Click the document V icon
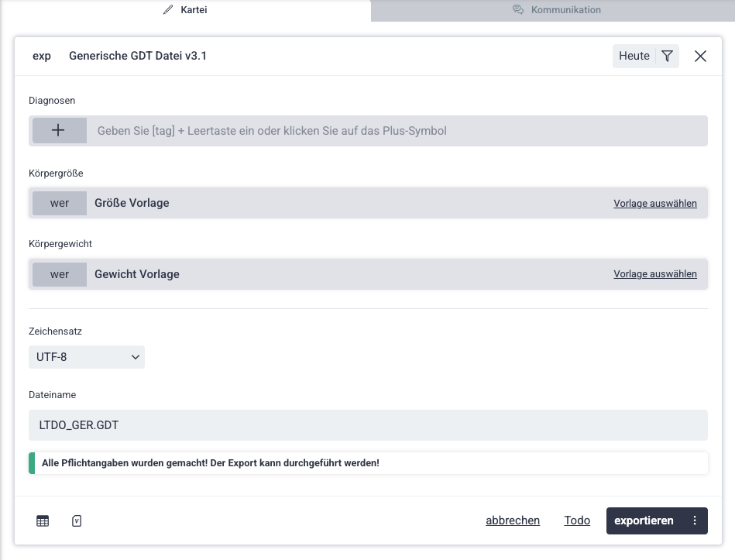 point(77,521)
